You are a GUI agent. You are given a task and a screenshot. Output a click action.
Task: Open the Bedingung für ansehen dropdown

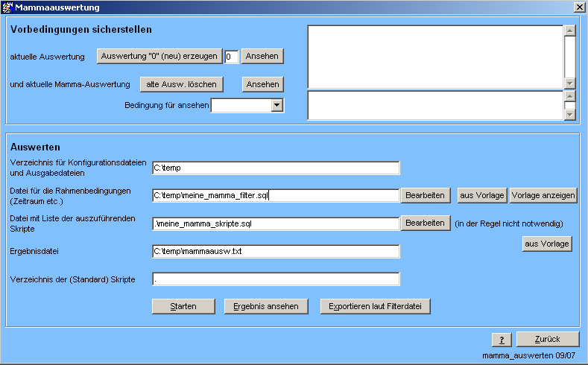tap(277, 106)
